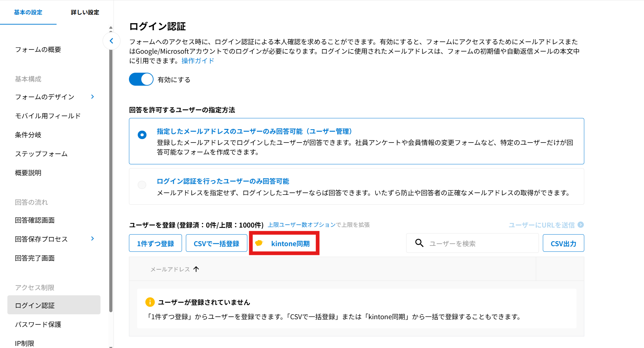Click the search magnifier icon
This screenshot has width=644, height=348.
(419, 243)
